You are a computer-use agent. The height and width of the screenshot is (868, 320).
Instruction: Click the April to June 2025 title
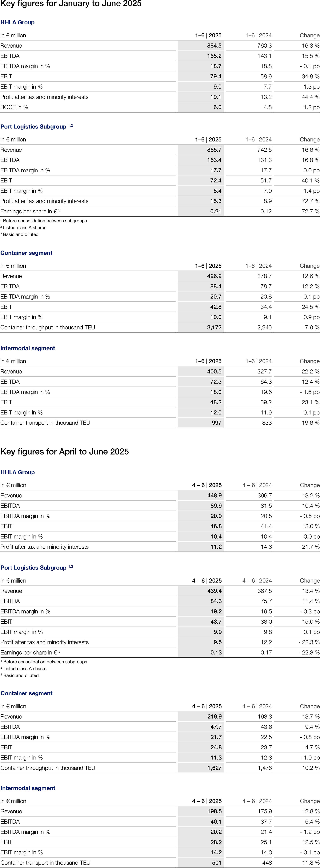point(65,452)
